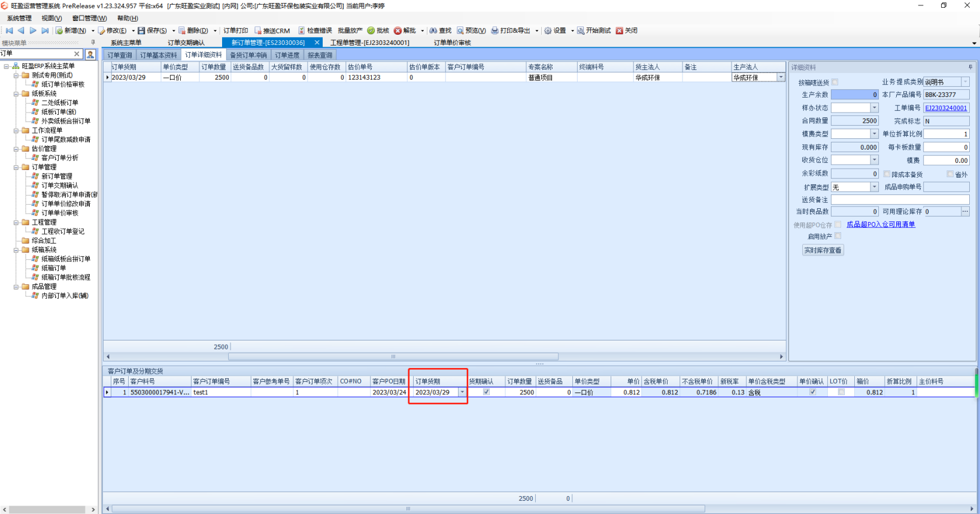Open the 成品超PO入仓可用清单 link
This screenshot has height=514, width=980.
tap(881, 224)
